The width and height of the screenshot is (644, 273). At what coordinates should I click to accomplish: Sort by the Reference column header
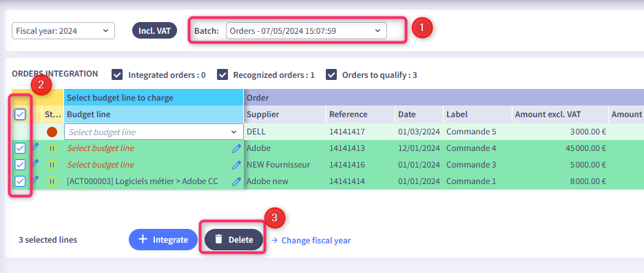361,114
